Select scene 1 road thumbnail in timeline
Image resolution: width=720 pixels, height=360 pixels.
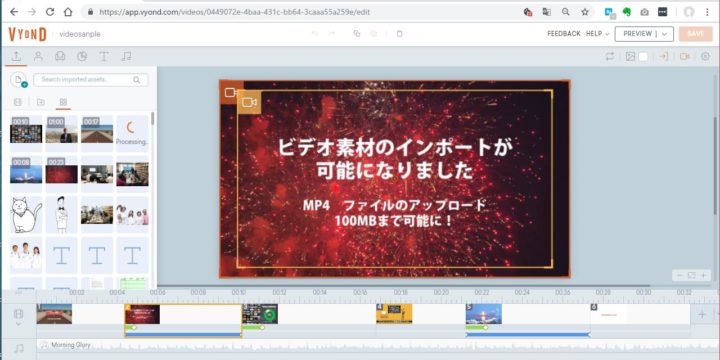54,314
